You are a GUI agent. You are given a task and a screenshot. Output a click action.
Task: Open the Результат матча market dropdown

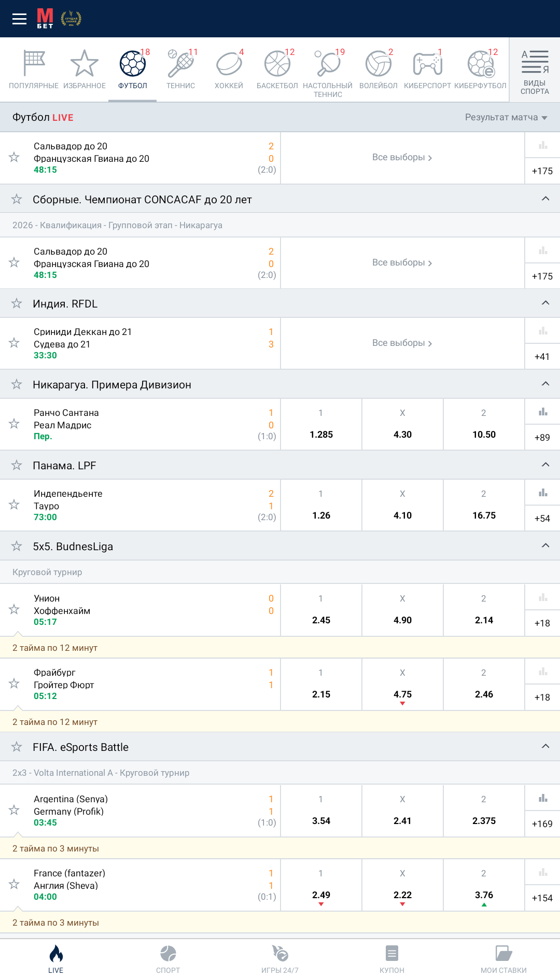[506, 118]
